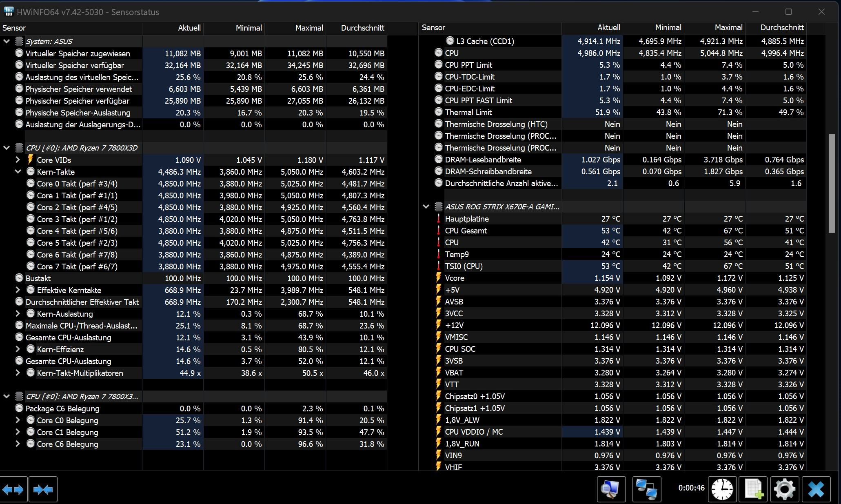Click the expand columns arrows button
The image size is (841, 504).
click(13, 489)
